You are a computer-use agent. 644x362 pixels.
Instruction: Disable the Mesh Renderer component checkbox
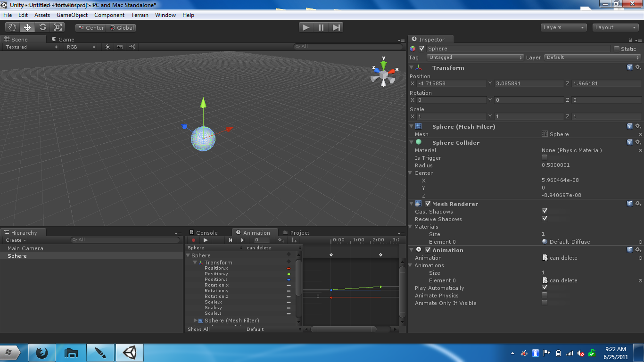point(428,204)
